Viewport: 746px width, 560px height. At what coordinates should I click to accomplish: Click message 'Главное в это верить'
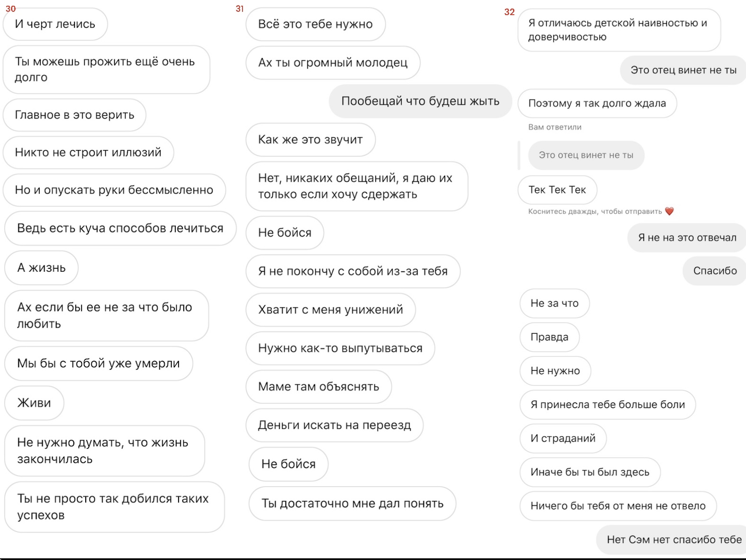point(74,115)
